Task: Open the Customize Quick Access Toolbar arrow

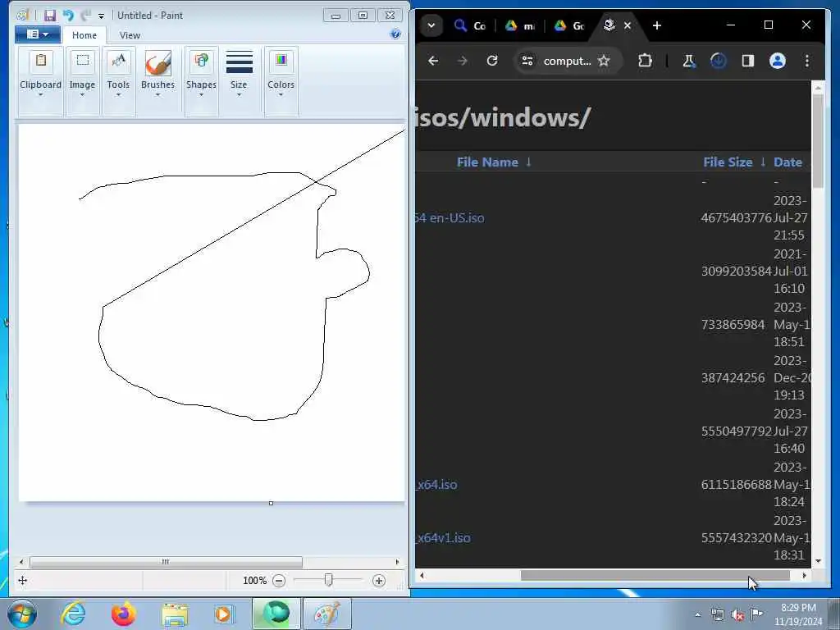Action: point(101,16)
